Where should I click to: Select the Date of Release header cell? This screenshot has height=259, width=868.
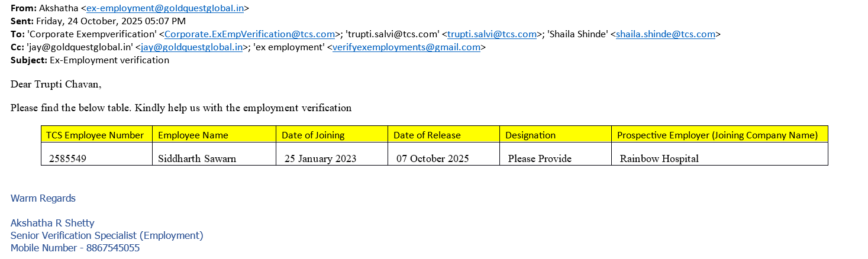[x=427, y=135]
